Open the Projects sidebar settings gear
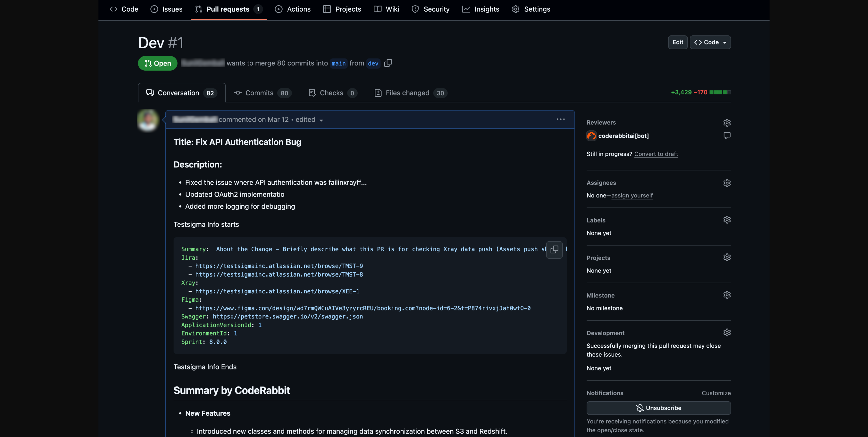The image size is (868, 437). coord(727,257)
